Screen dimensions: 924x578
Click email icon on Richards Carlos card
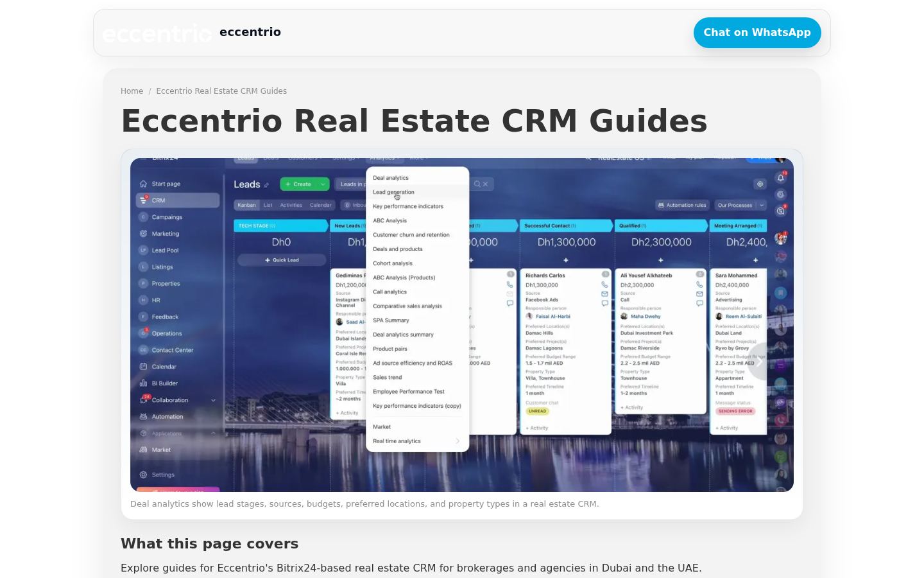(604, 294)
